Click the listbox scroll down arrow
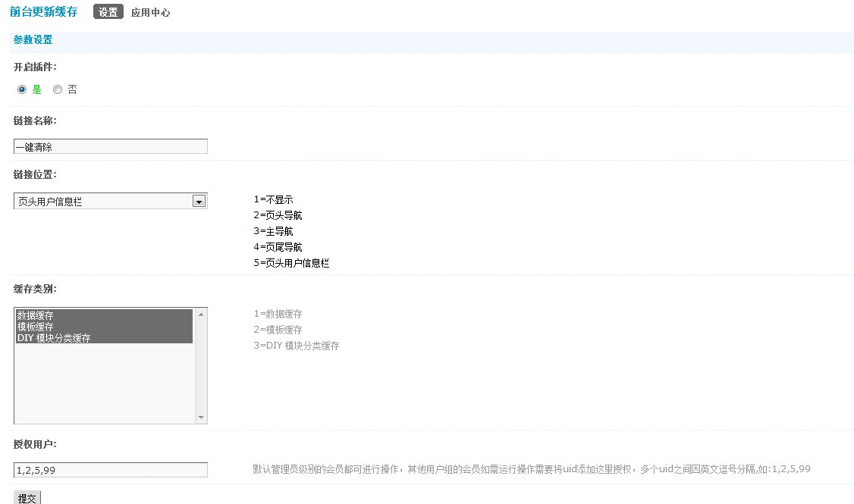Viewport: 854px width, 504px height. 201,418
